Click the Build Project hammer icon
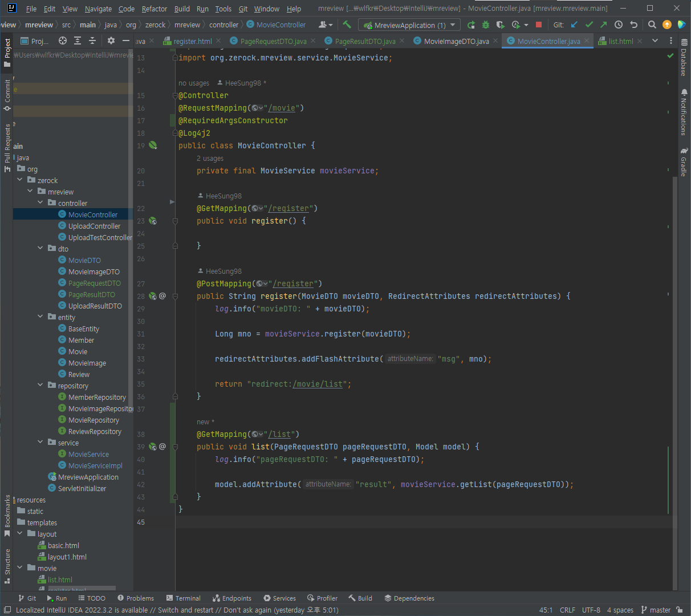691x616 pixels. tap(347, 25)
